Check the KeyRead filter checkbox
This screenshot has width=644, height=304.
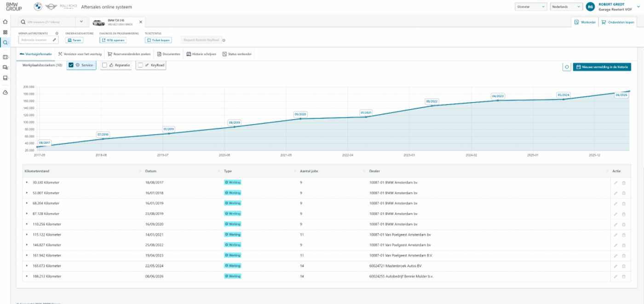pyautogui.click(x=140, y=65)
